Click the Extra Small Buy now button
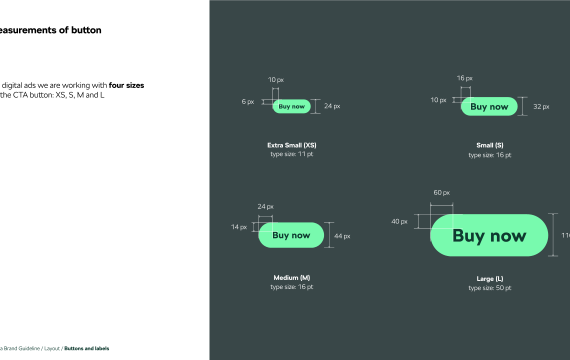 (292, 106)
